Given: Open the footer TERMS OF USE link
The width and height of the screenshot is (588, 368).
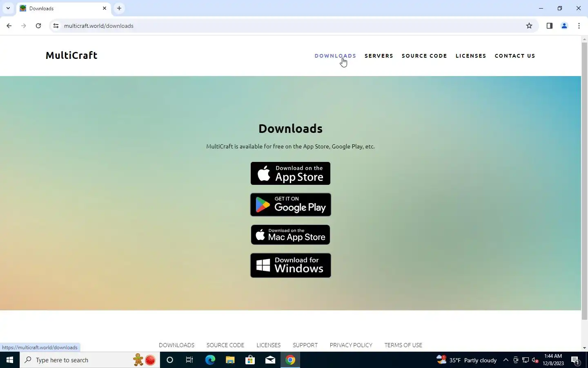Looking at the screenshot, I should pyautogui.click(x=403, y=345).
